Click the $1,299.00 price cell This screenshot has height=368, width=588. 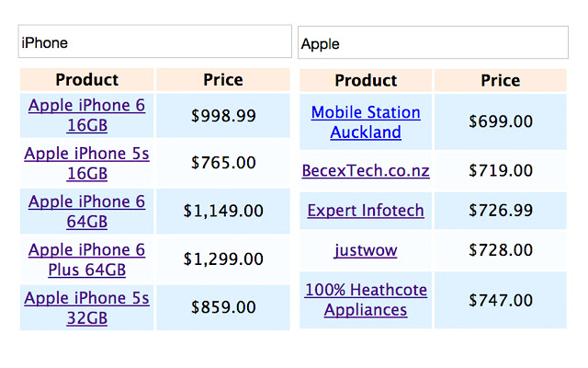[223, 259]
